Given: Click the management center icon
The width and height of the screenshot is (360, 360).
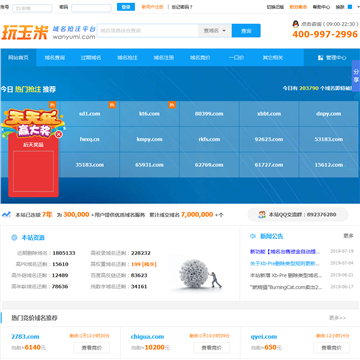Looking at the screenshot, I should point(320,58).
